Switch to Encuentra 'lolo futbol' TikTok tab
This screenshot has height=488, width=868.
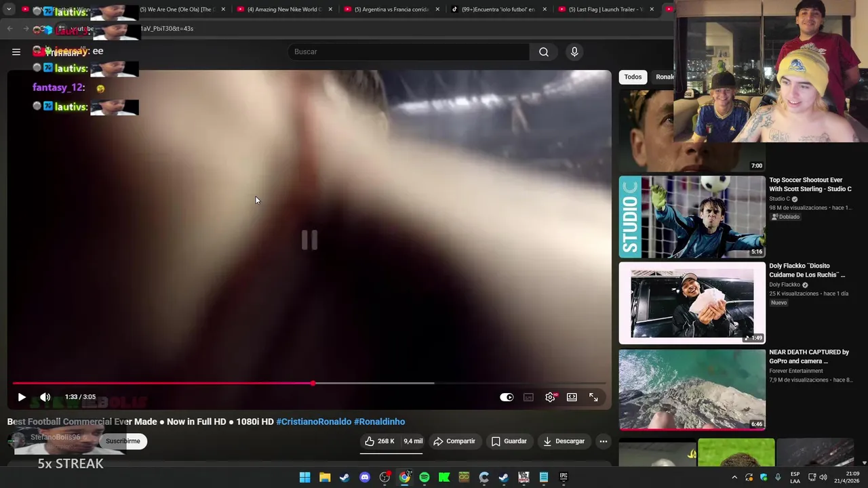498,9
